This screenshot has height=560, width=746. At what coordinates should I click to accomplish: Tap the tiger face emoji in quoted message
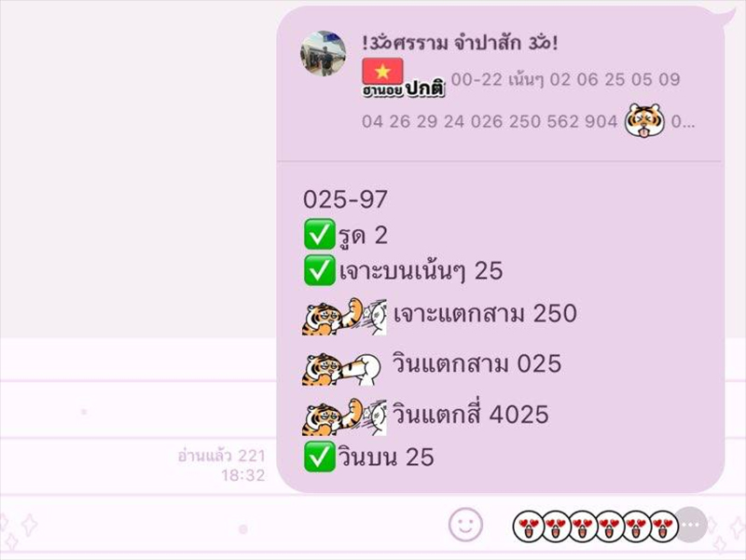(x=644, y=120)
